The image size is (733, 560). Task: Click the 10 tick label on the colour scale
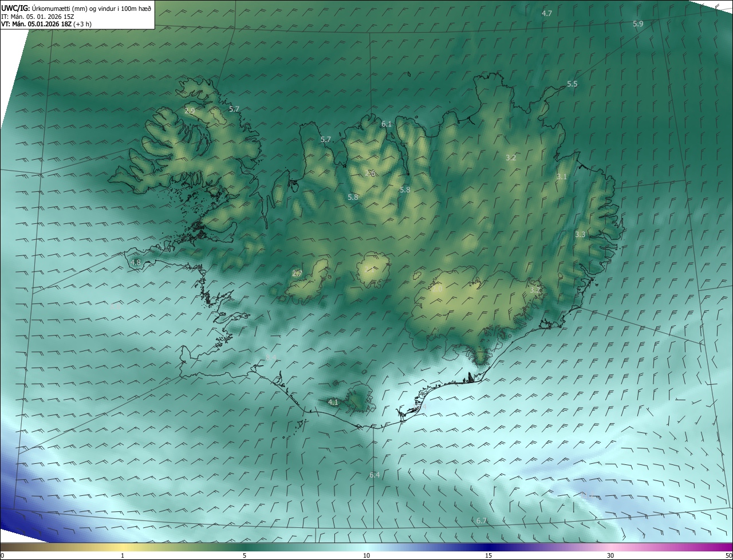pyautogui.click(x=366, y=555)
